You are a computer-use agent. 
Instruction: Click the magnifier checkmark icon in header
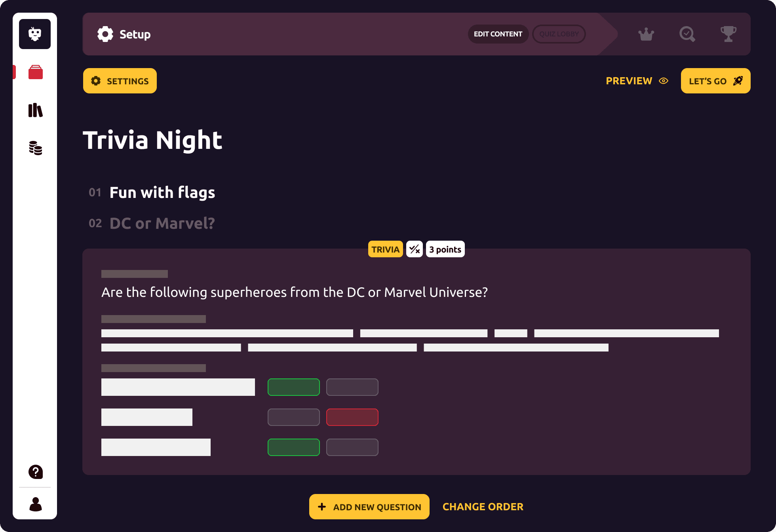(687, 34)
